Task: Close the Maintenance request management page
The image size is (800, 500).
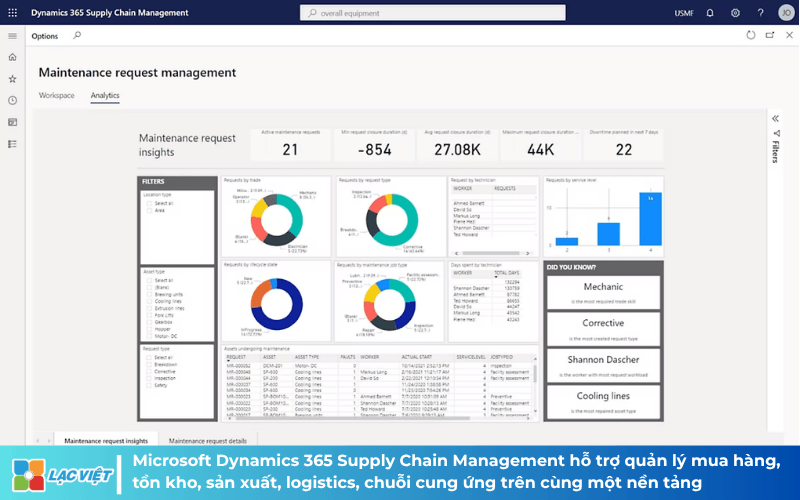Action: point(789,35)
